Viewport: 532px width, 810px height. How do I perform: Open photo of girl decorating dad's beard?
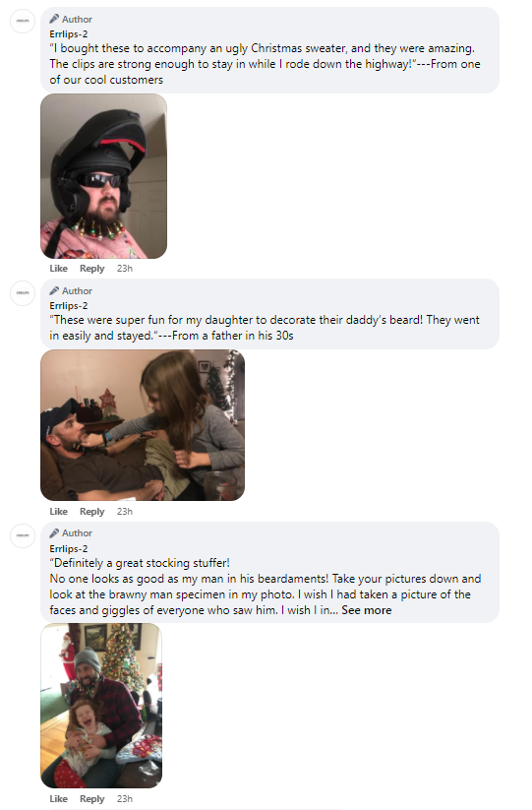click(x=143, y=425)
